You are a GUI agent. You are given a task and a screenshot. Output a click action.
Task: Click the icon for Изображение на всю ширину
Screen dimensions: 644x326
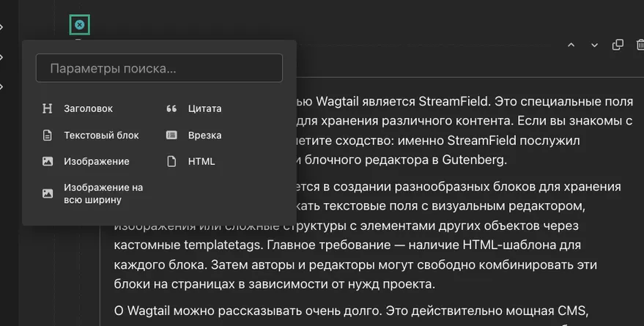point(48,193)
